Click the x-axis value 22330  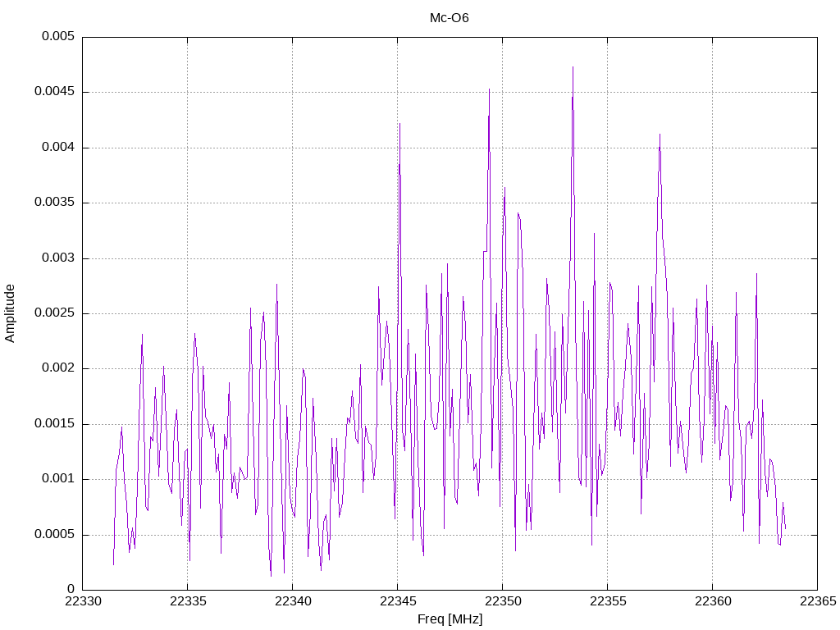click(83, 601)
